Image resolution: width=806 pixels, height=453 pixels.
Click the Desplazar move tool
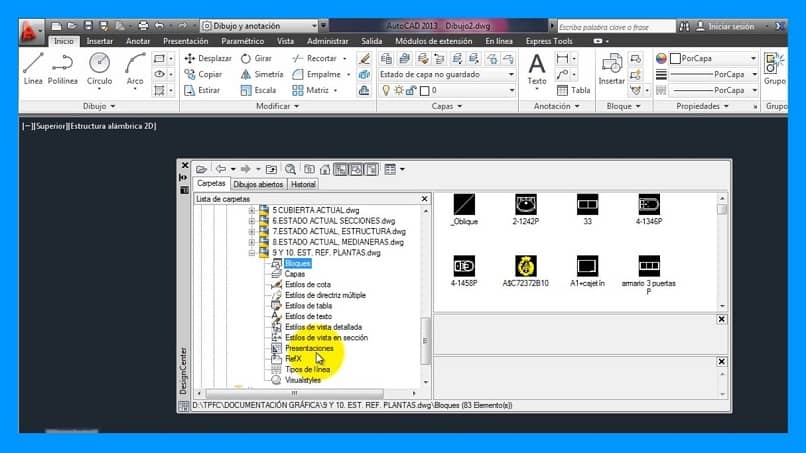[208, 58]
